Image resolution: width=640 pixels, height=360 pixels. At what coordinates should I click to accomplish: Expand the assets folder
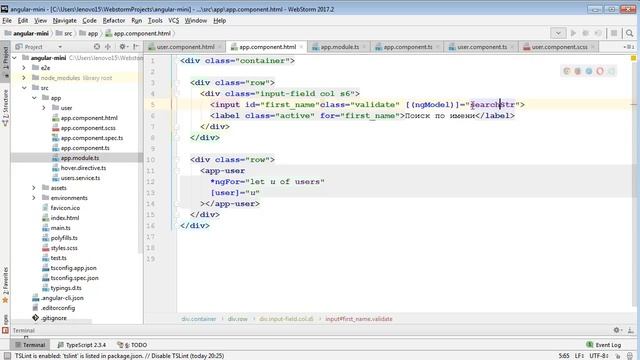coord(34,188)
